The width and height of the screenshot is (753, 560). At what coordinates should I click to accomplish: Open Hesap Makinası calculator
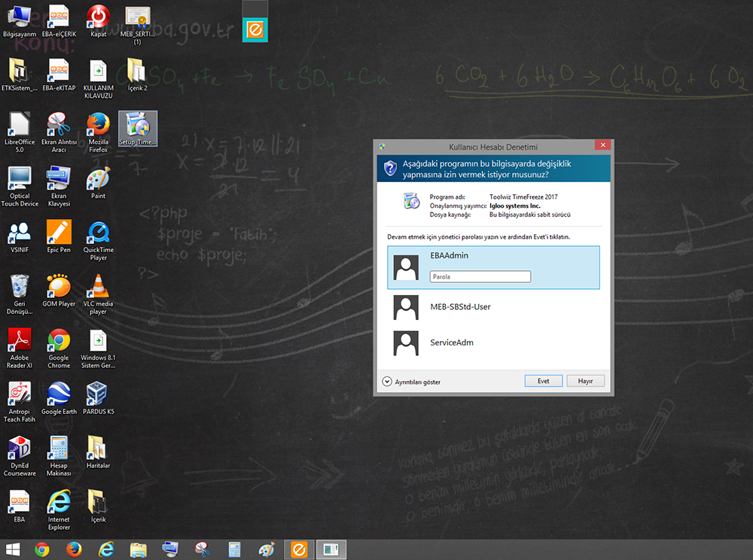click(59, 455)
